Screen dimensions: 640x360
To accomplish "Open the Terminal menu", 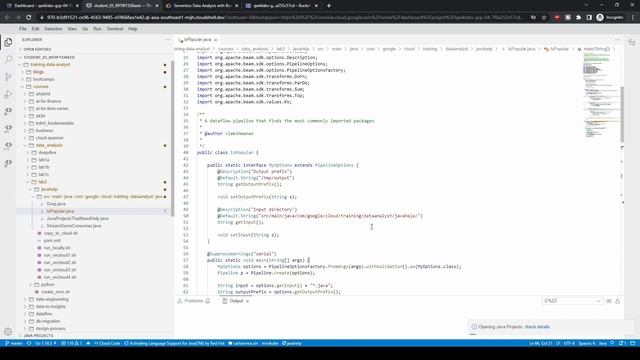I will click(115, 29).
